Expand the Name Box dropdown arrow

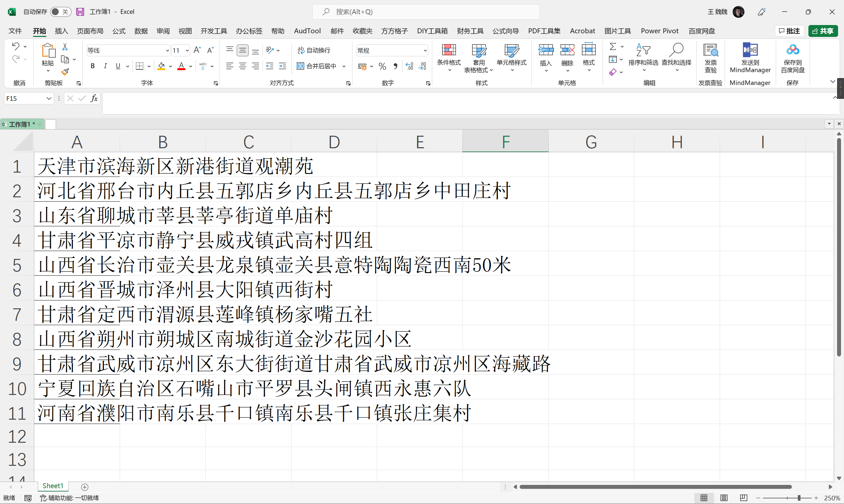(49, 98)
